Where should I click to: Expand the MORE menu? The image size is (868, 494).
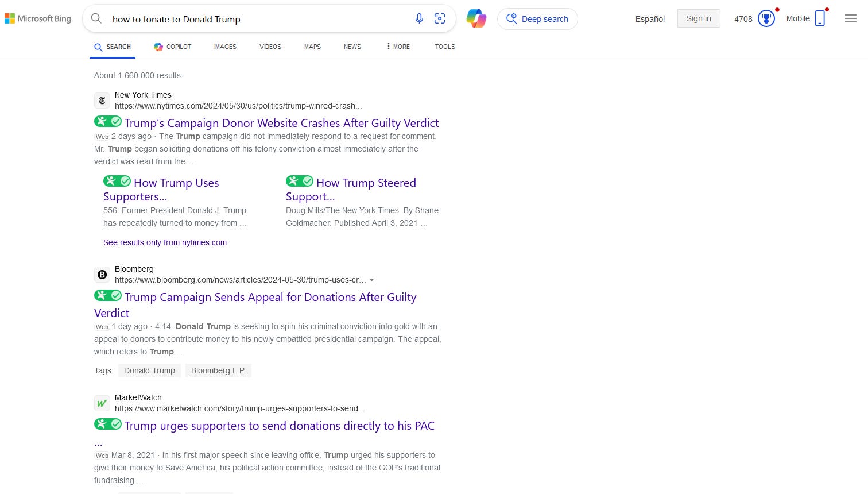[398, 47]
